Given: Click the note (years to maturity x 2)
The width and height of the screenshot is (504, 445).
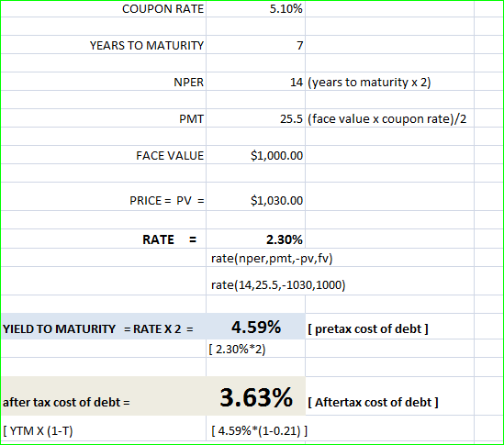Looking at the screenshot, I should click(x=369, y=83).
